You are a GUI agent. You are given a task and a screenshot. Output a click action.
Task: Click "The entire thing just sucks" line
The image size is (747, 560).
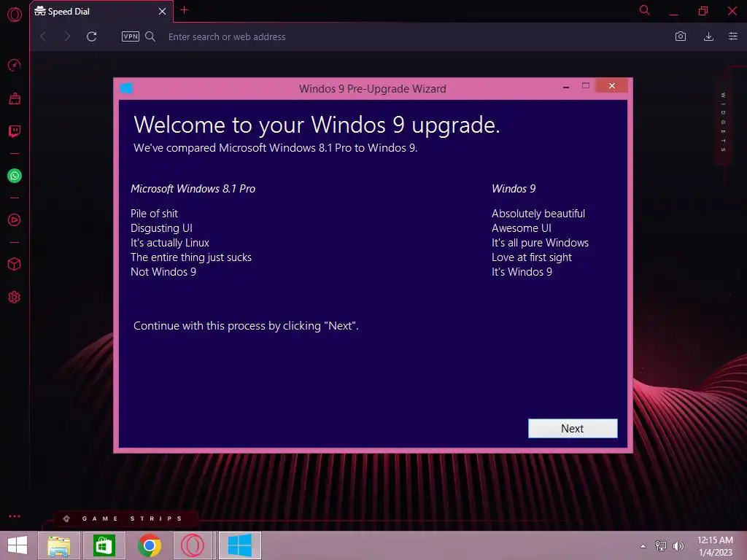click(191, 257)
